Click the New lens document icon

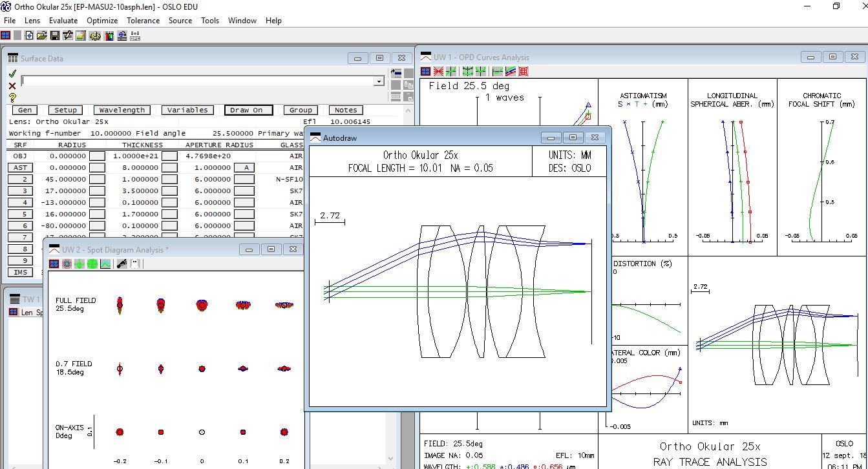coord(29,36)
